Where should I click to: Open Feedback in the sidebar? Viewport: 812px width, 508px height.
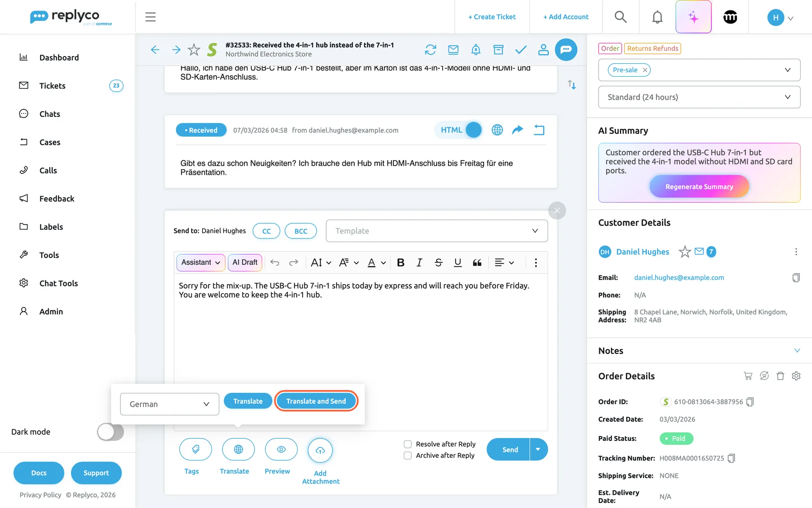point(57,199)
